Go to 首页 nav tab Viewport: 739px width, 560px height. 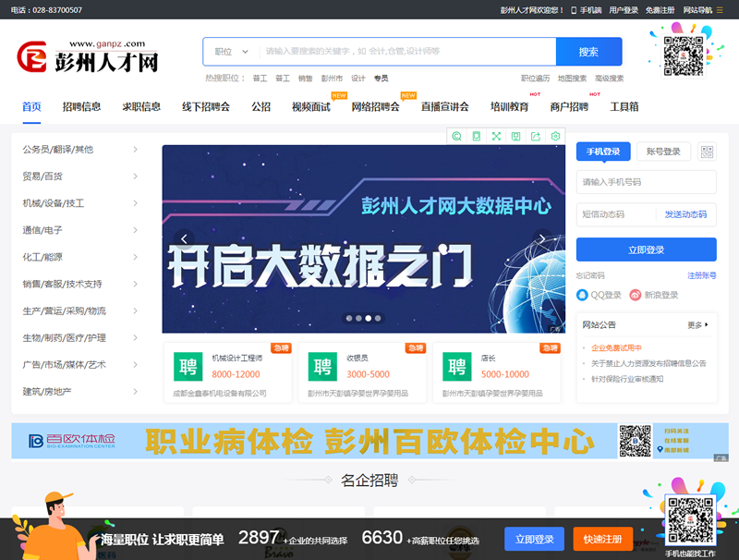coord(31,107)
